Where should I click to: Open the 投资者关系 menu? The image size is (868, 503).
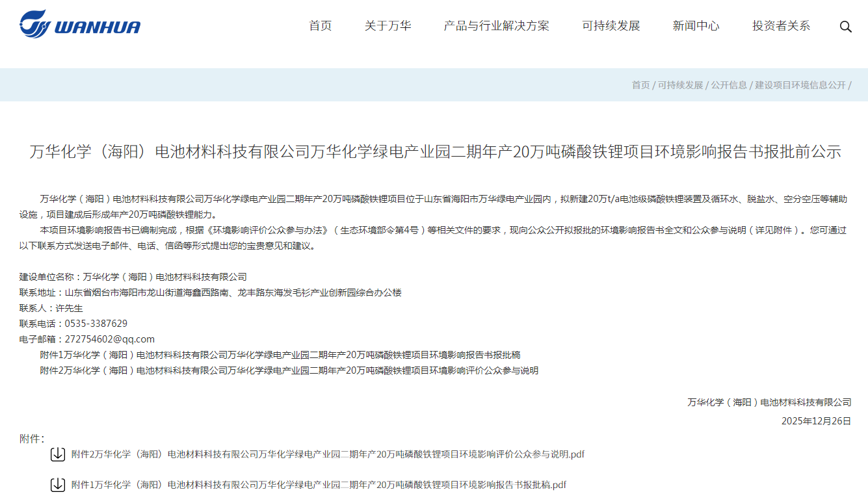782,26
